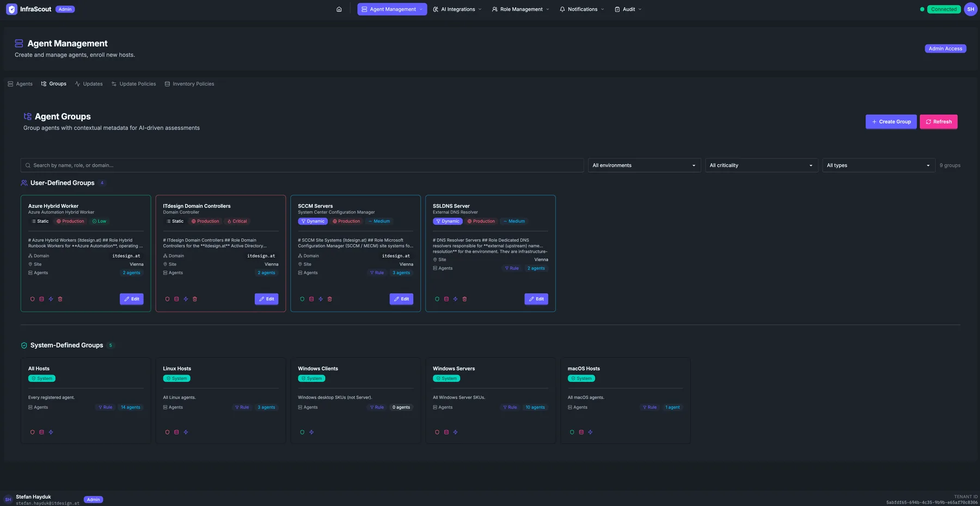Screen dimensions: 980x506
Task: Delete the Azure Hybrid Worker group via trash icon
Action: click(x=60, y=299)
